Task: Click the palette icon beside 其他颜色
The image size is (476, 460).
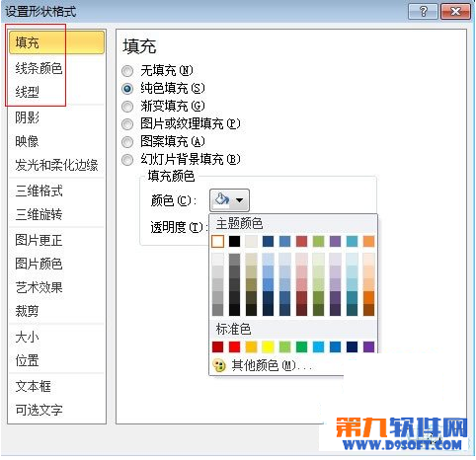Action: (219, 365)
